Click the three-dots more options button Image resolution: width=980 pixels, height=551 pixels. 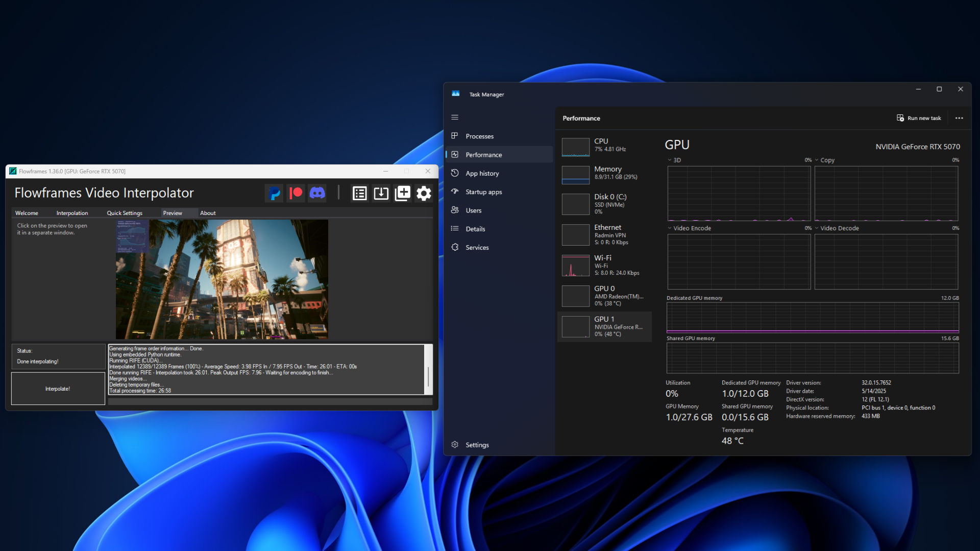(959, 118)
